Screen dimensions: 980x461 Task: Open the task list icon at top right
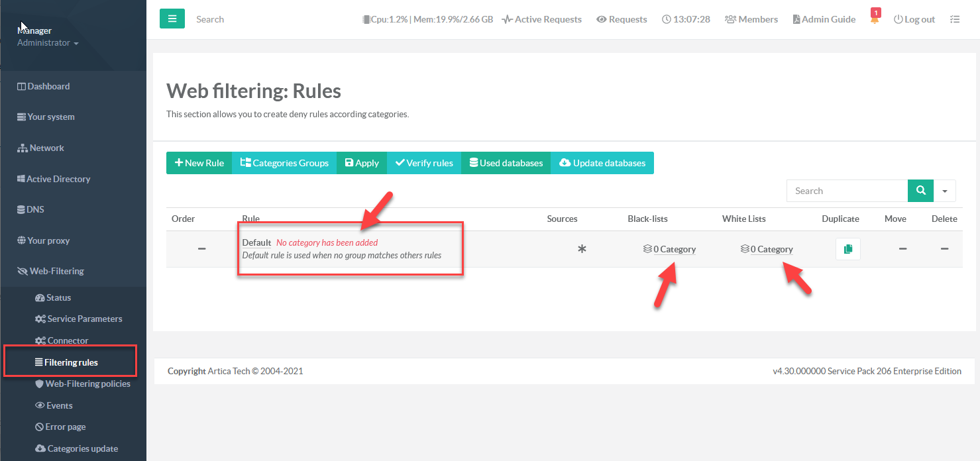tap(954, 19)
